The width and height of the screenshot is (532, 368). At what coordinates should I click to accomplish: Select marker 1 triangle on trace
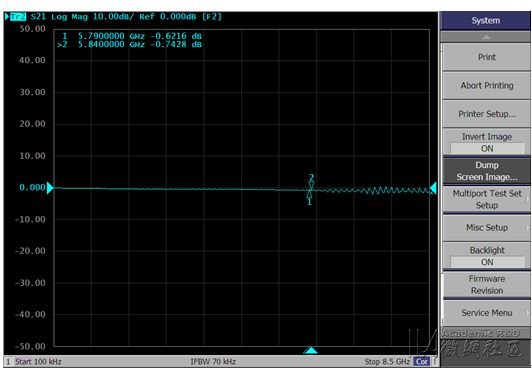(x=309, y=195)
